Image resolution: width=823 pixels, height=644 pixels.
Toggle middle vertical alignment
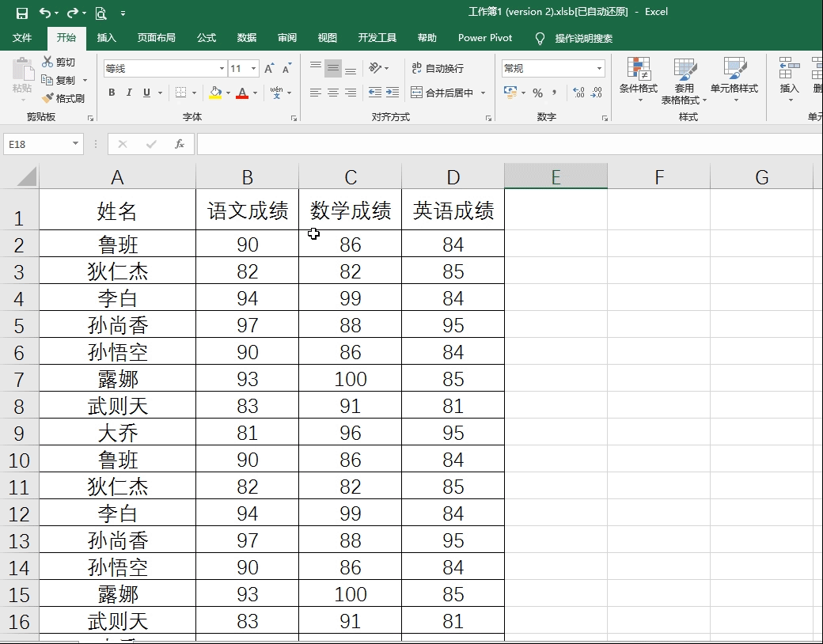333,68
